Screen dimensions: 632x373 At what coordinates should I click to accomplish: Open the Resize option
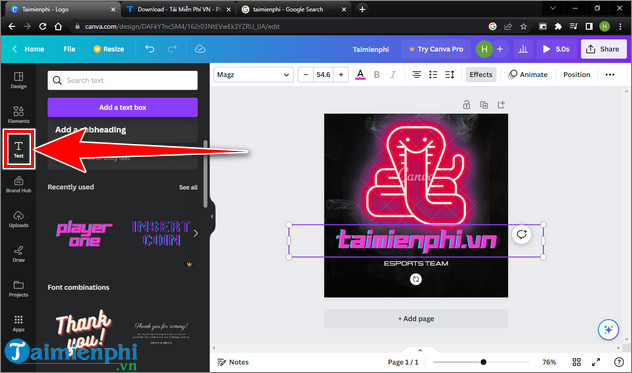109,49
